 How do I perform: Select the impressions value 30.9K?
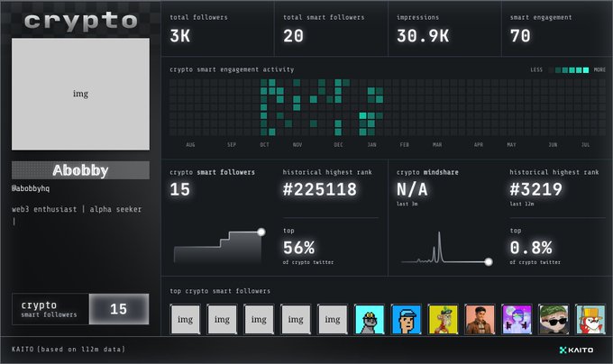pos(423,36)
